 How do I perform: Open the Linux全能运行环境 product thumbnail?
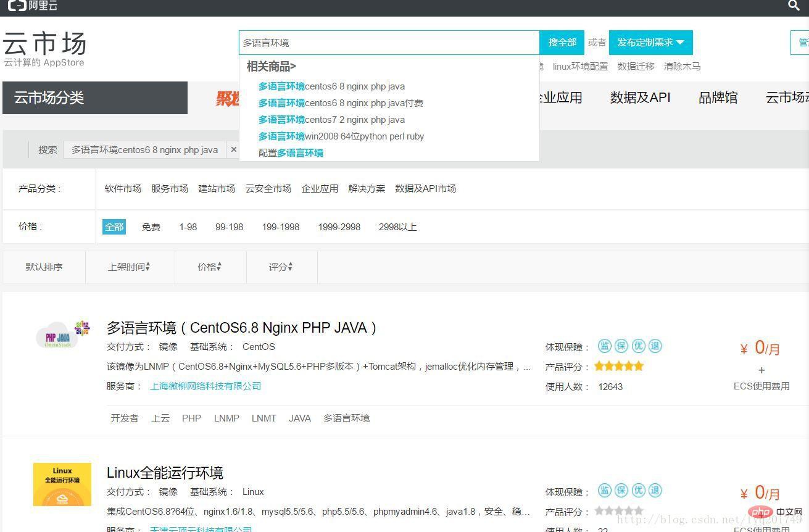click(x=62, y=484)
